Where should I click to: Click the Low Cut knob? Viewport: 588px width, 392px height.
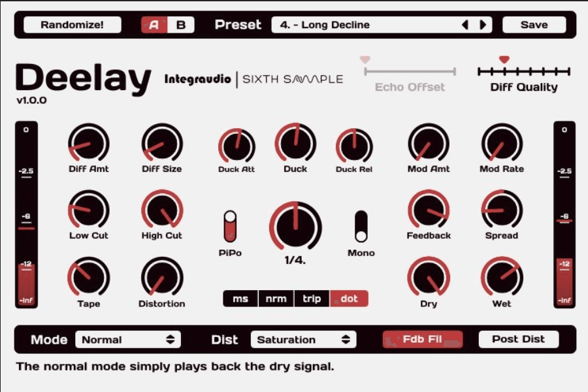(88, 210)
